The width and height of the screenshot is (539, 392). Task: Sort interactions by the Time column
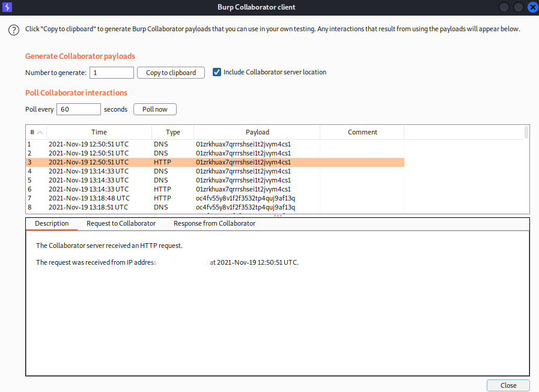[99, 131]
